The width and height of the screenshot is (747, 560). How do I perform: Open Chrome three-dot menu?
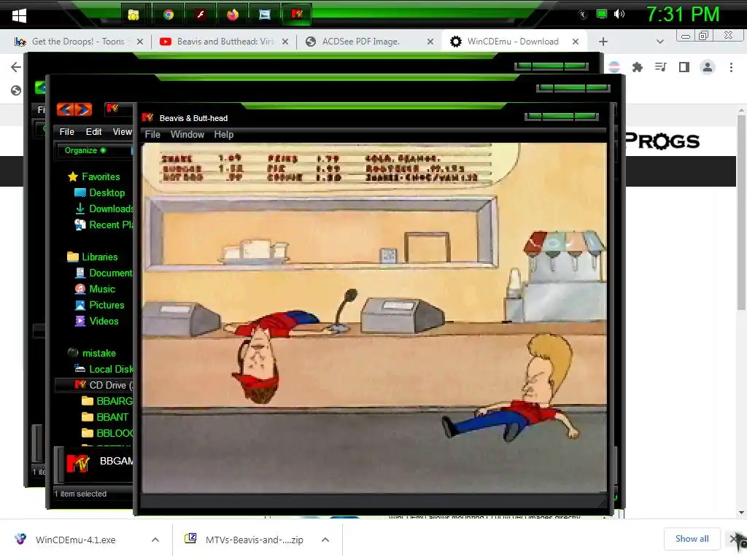[731, 67]
